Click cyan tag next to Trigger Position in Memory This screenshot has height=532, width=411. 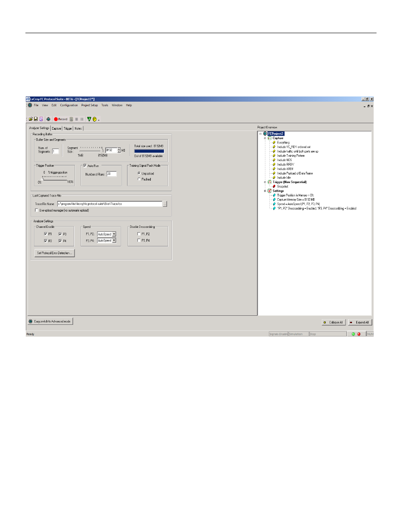coord(274,195)
